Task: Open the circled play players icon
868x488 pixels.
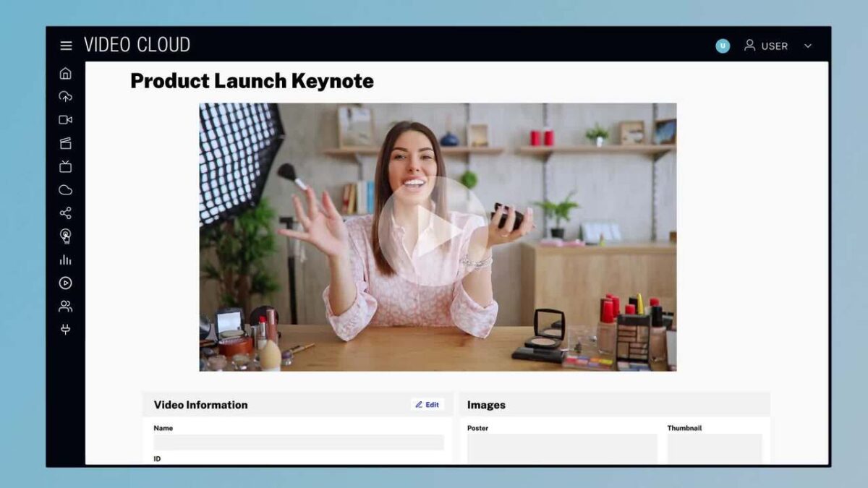Action: [66, 283]
